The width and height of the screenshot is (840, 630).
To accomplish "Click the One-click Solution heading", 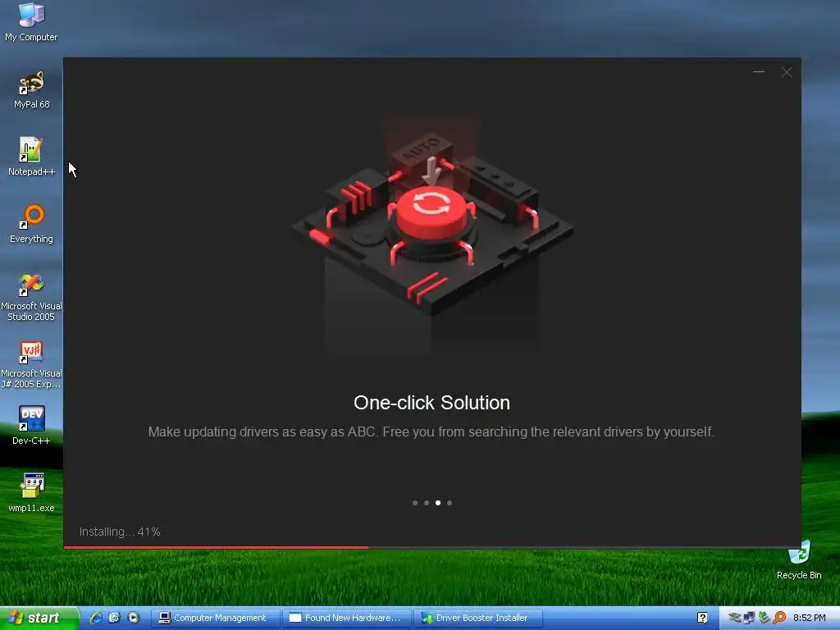I will 431,403.
